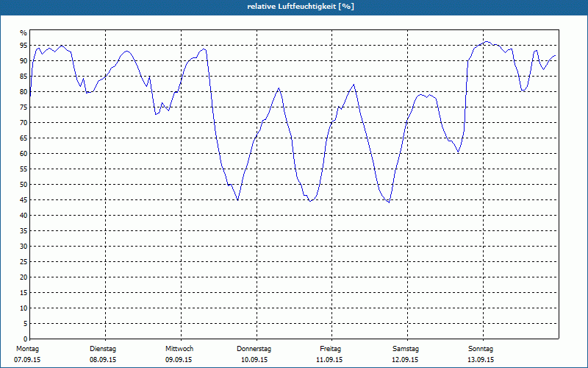Select the Sonntag day label

[481, 349]
